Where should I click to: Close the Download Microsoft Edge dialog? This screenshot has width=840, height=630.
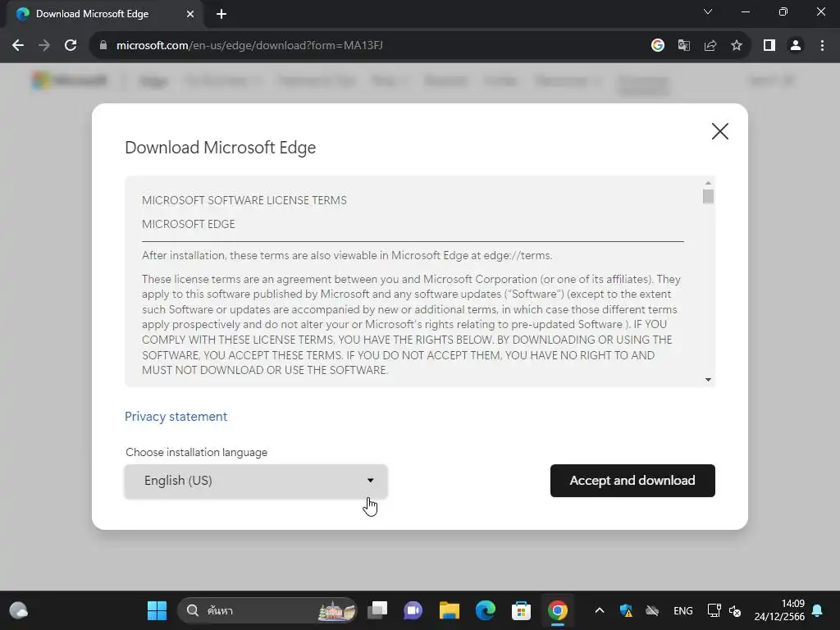(x=719, y=131)
